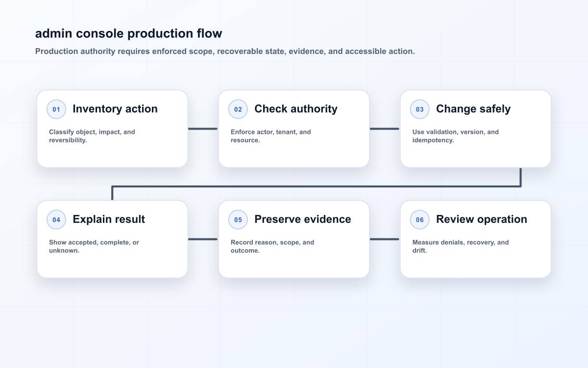The height and width of the screenshot is (368, 588).
Task: Click the 'Use validation, version, and idempotency' text
Action: coord(456,136)
